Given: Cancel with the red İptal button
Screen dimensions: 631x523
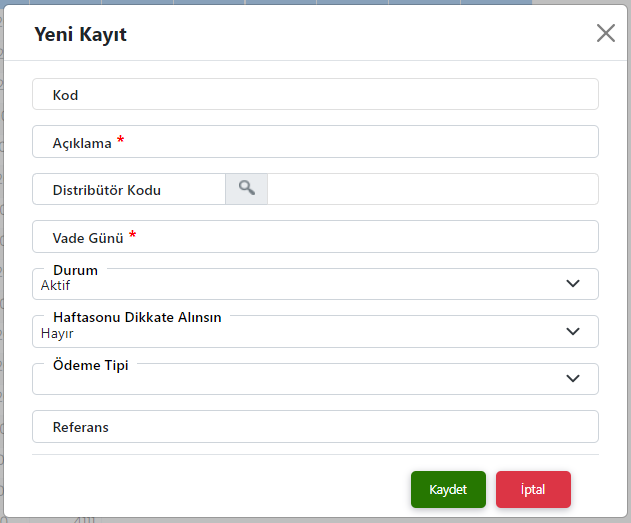Looking at the screenshot, I should tap(533, 489).
